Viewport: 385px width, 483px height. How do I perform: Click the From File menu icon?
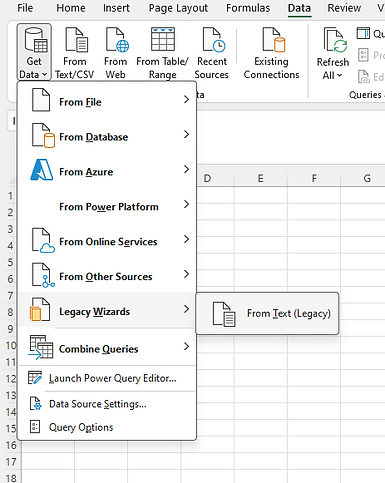click(41, 100)
